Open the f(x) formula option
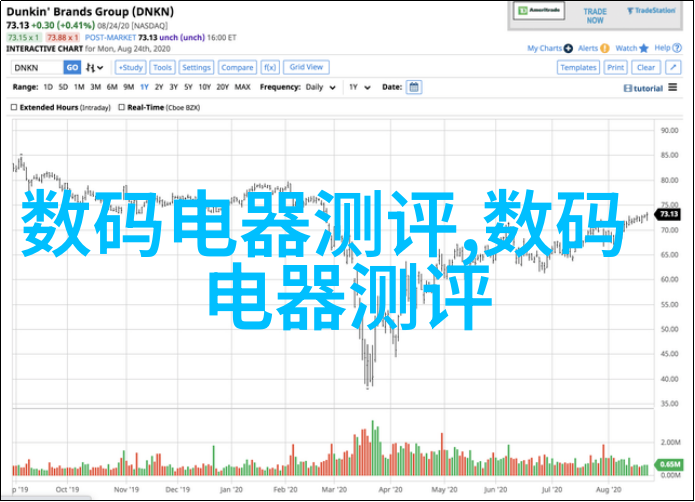This screenshot has width=695, height=502. coord(270,67)
